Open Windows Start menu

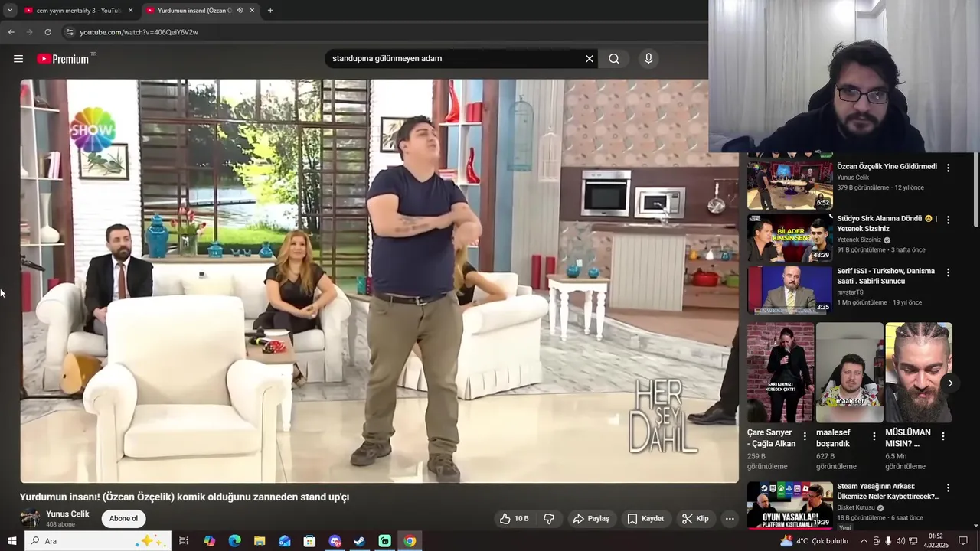tap(11, 541)
